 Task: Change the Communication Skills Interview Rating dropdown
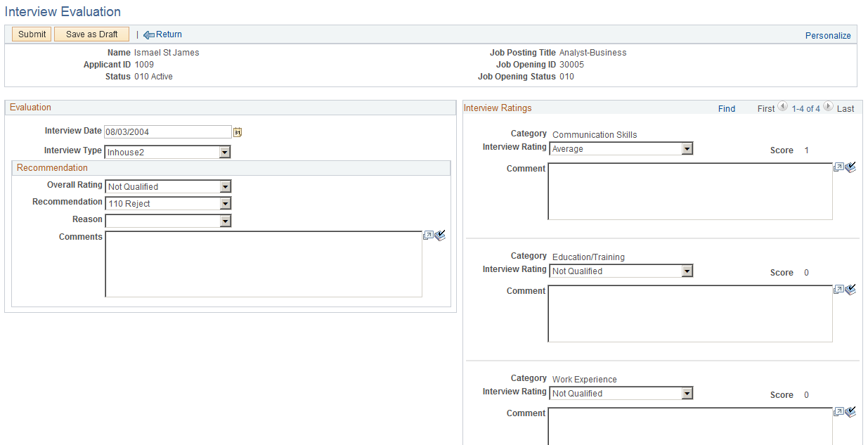point(621,148)
